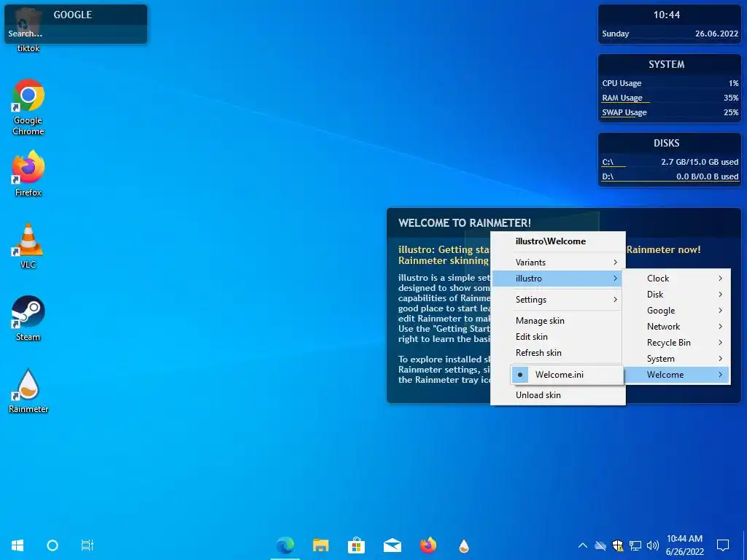Open the Mail app from taskbar
The width and height of the screenshot is (747, 560).
pyautogui.click(x=392, y=545)
